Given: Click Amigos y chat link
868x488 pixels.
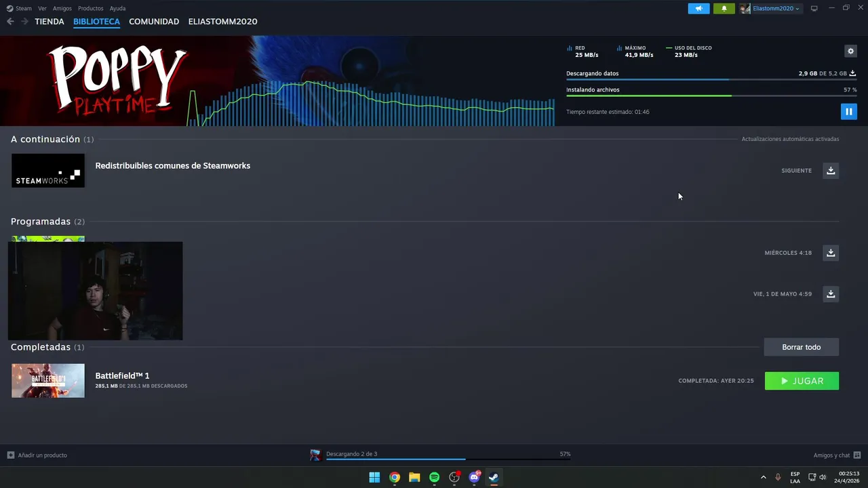Looking at the screenshot, I should (831, 455).
